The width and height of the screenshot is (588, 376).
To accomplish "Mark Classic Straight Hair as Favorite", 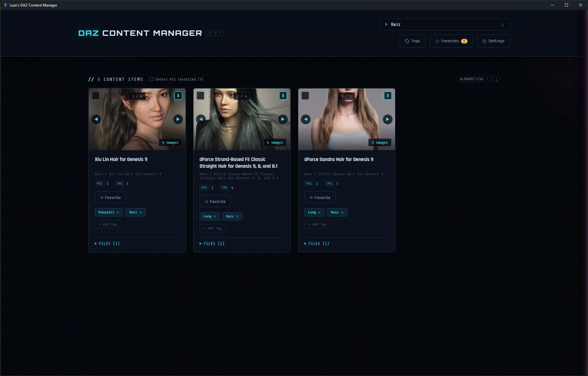I will (215, 201).
